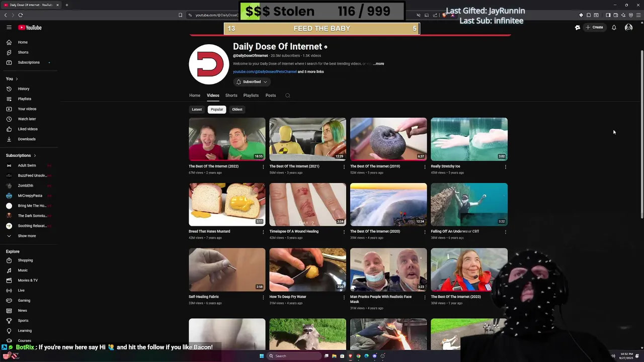Image resolution: width=644 pixels, height=362 pixels.
Task: Open the Subscribed dropdown button
Action: tap(252, 82)
